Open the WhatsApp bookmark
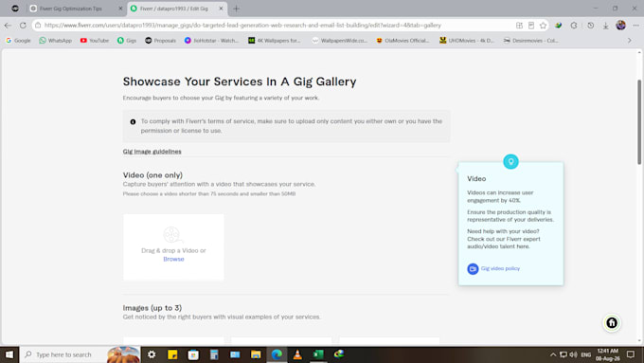 56,41
